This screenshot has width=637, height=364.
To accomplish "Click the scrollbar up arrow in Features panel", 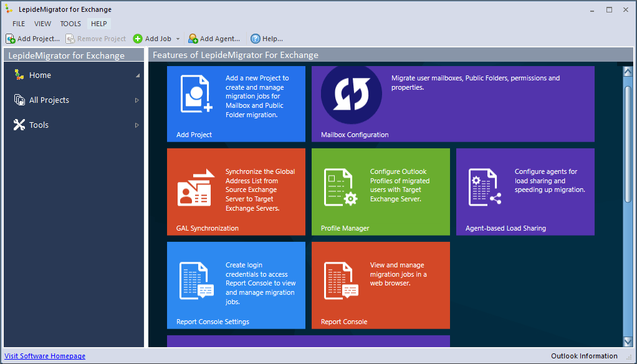I will pyautogui.click(x=628, y=72).
